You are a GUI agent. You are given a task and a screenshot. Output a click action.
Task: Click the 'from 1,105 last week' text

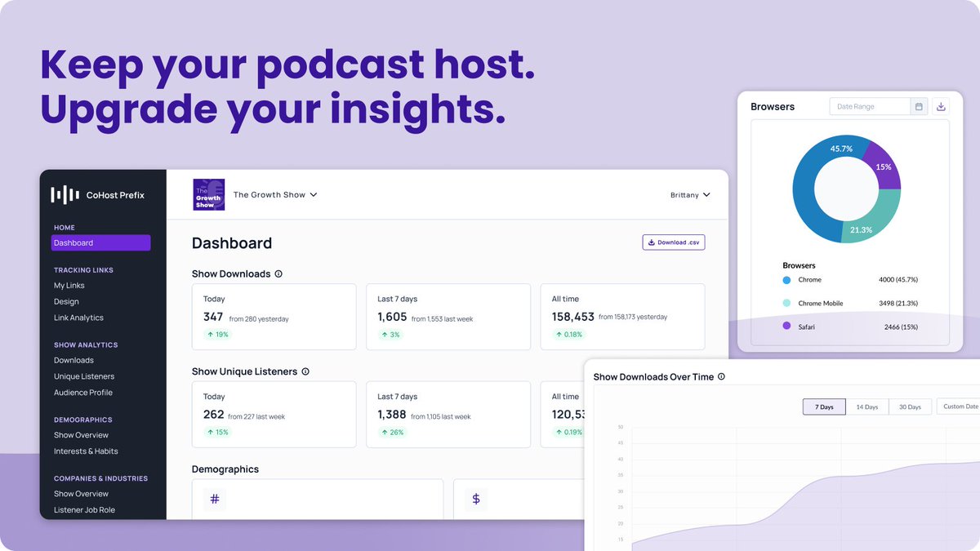tap(441, 416)
